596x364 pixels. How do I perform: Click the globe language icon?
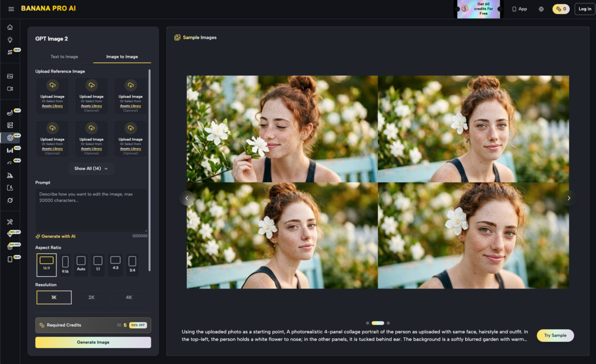pos(541,9)
